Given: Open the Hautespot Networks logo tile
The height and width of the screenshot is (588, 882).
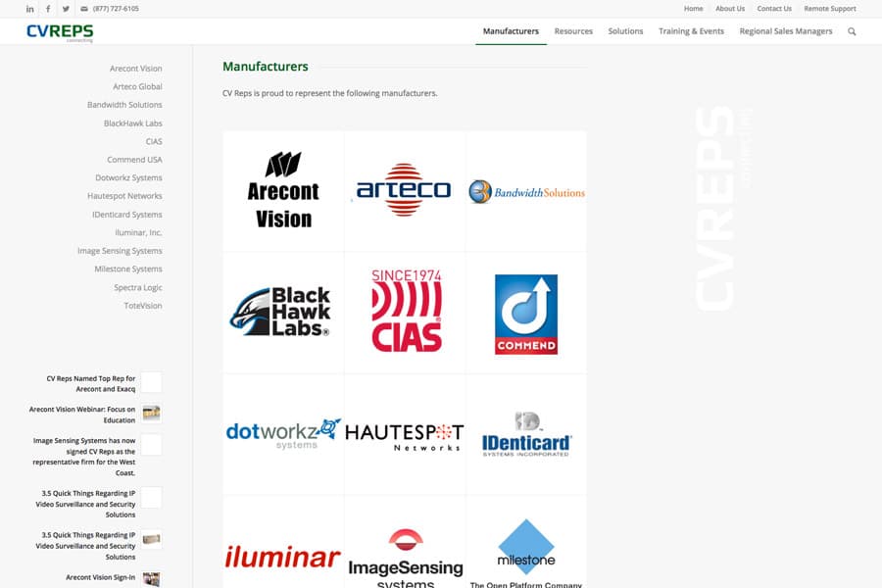Looking at the screenshot, I should [x=405, y=434].
